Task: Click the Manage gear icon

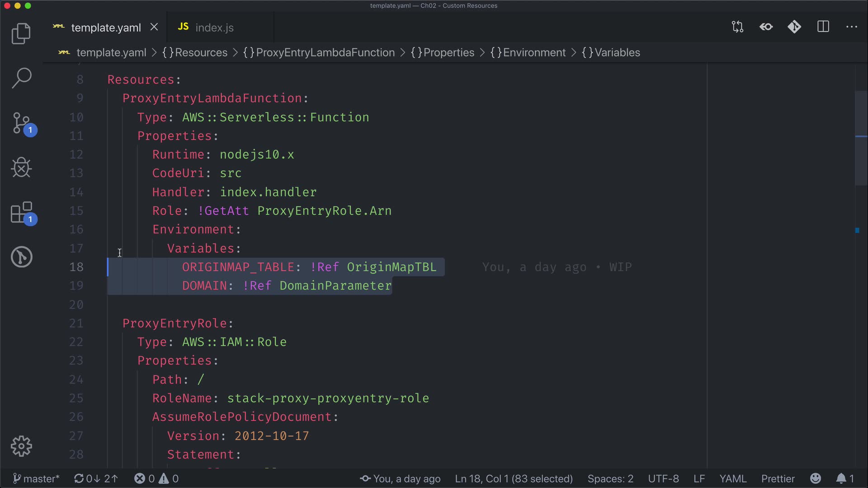Action: click(21, 446)
